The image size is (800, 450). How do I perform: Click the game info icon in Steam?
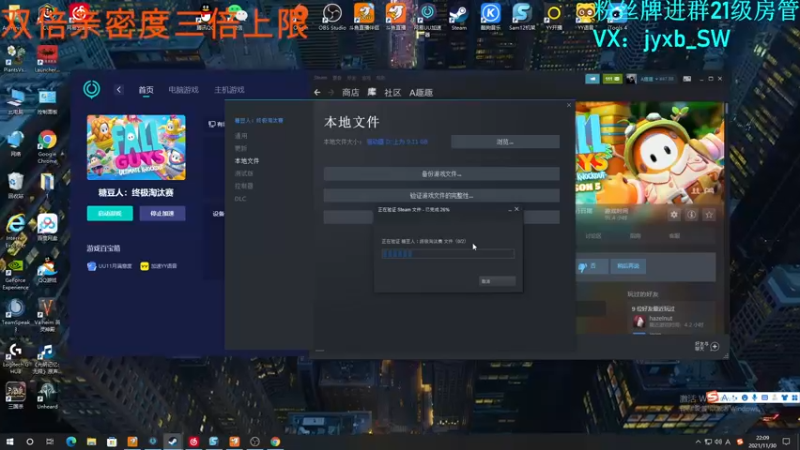691,215
